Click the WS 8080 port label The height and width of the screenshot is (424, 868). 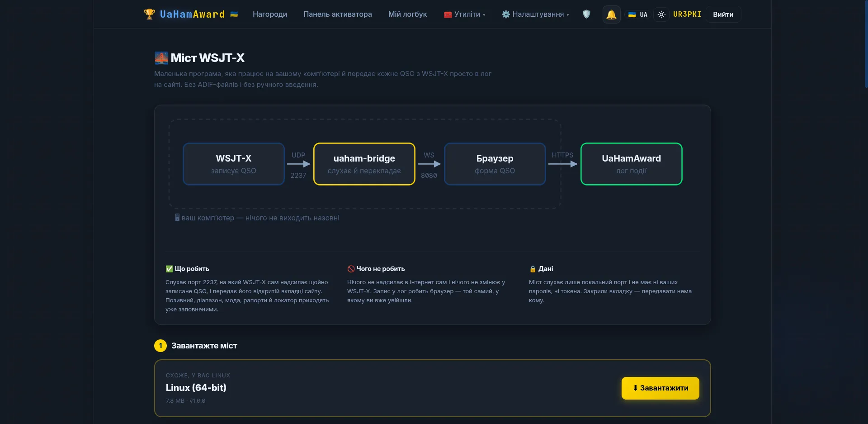[429, 165]
